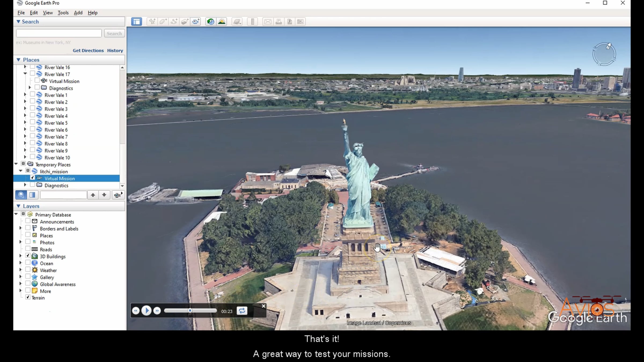Rewind the tour in the tour player
The width and height of the screenshot is (644, 362).
[136, 311]
